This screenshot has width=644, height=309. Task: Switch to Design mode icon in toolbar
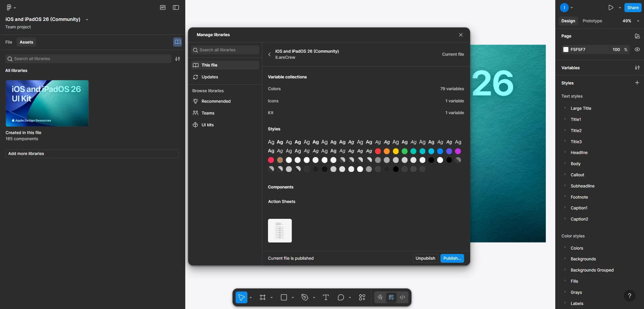391,298
